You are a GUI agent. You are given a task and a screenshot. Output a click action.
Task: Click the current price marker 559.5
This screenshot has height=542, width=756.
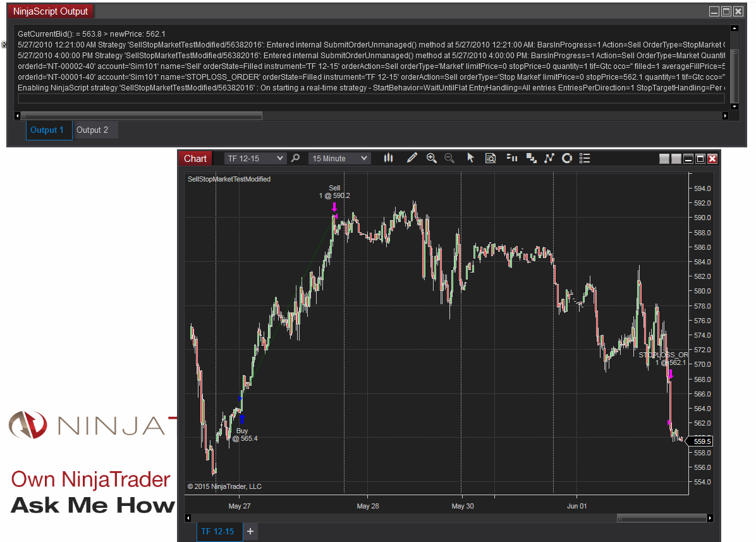(699, 441)
